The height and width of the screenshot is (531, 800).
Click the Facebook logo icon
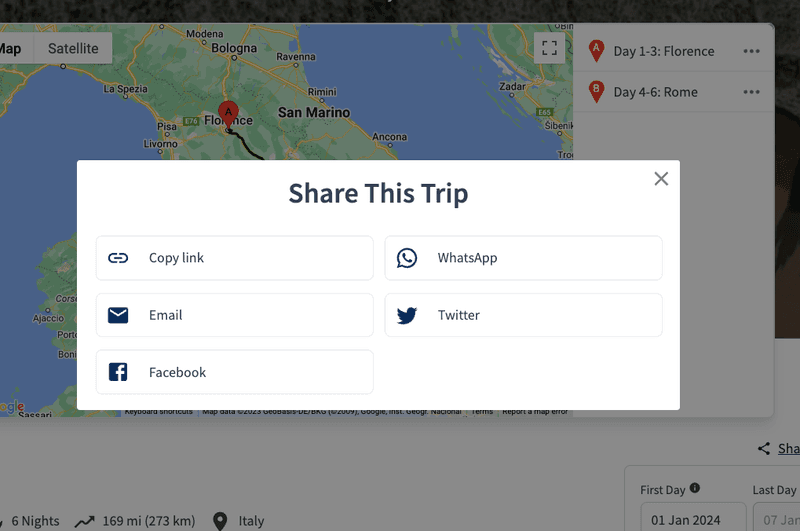point(118,372)
